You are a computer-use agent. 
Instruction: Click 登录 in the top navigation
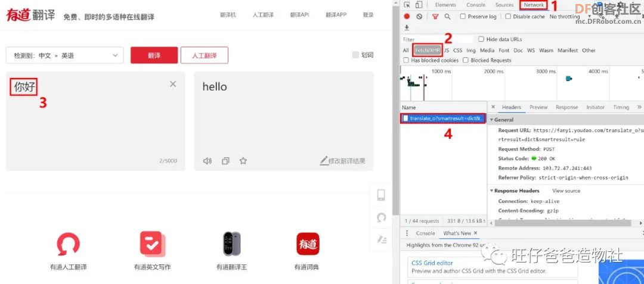368,15
